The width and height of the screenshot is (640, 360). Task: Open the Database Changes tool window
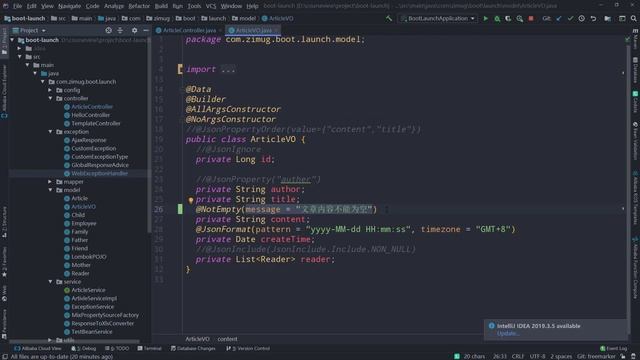(x=193, y=348)
